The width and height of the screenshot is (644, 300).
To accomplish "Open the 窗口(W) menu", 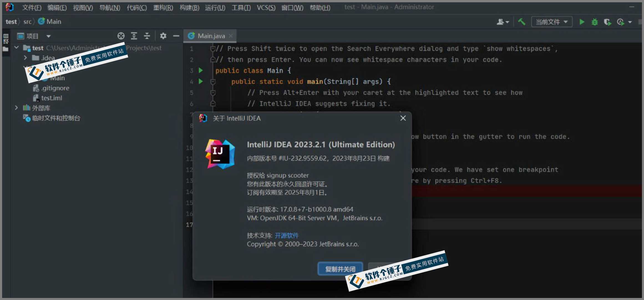I will point(292,7).
